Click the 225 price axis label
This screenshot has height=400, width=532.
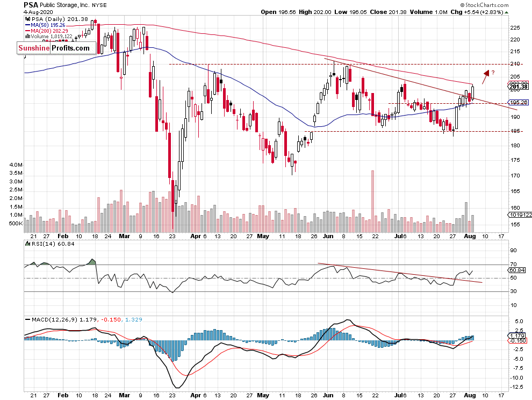pyautogui.click(x=515, y=28)
